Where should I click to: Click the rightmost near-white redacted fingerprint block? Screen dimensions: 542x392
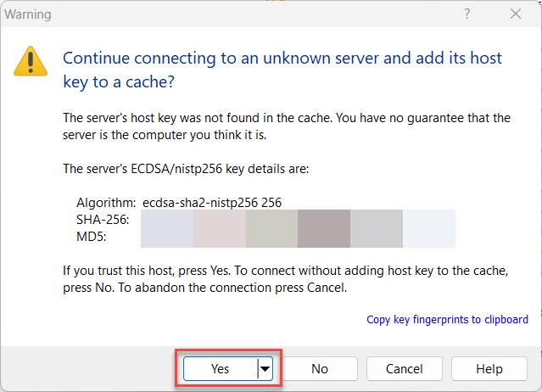[428, 228]
